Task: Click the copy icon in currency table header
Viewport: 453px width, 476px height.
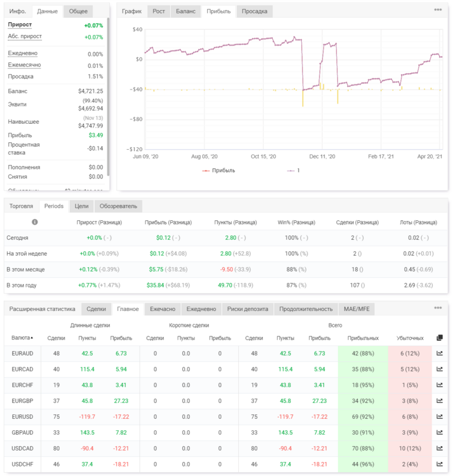Action: tap(440, 338)
